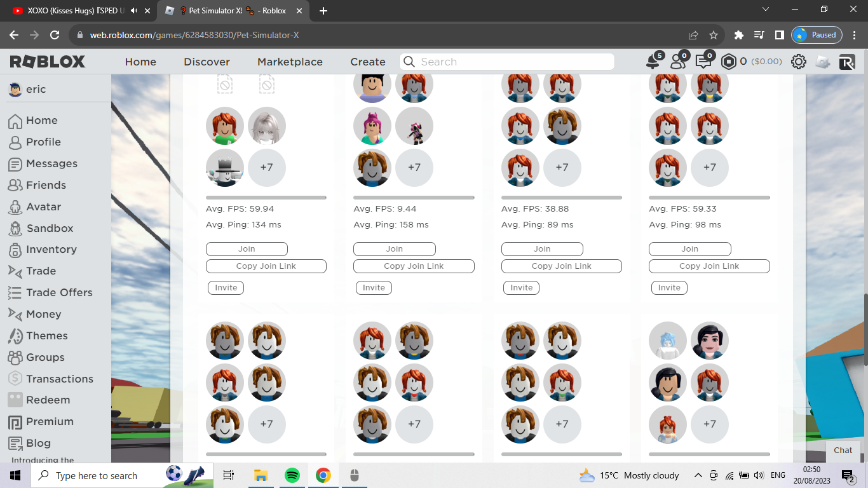The height and width of the screenshot is (488, 868).
Task: Open the Home sidebar icon
Action: 15,121
